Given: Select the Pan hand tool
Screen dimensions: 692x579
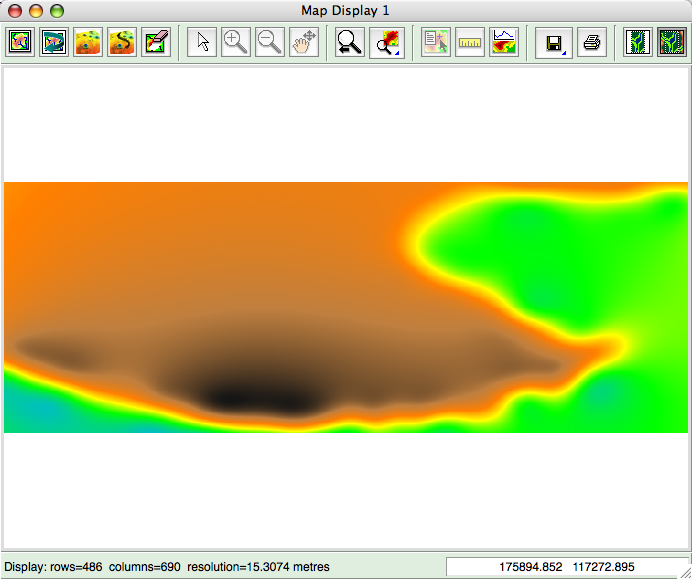Looking at the screenshot, I should click(304, 42).
